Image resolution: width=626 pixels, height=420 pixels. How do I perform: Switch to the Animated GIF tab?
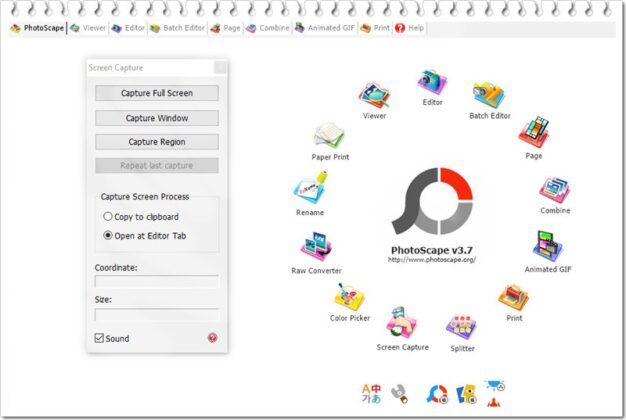[x=325, y=28]
